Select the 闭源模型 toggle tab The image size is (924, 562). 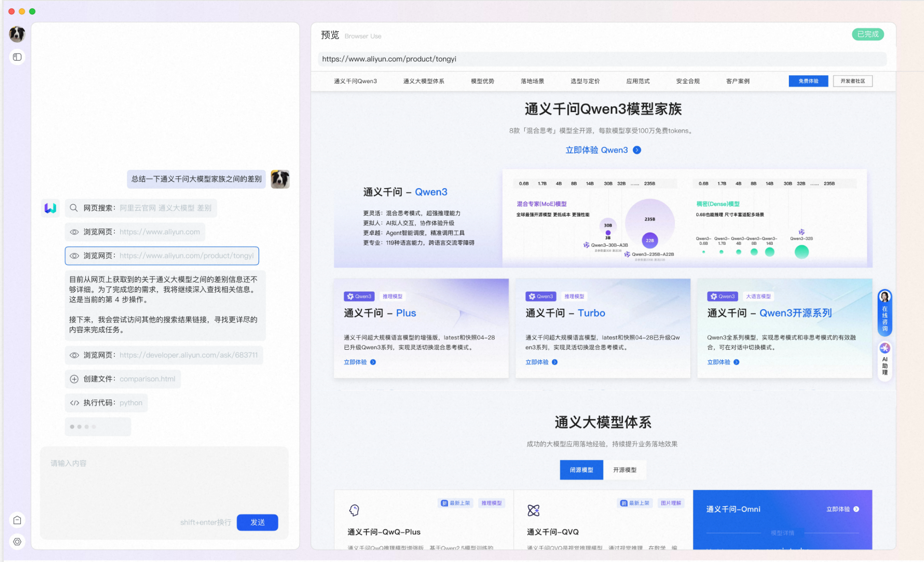[x=581, y=470]
